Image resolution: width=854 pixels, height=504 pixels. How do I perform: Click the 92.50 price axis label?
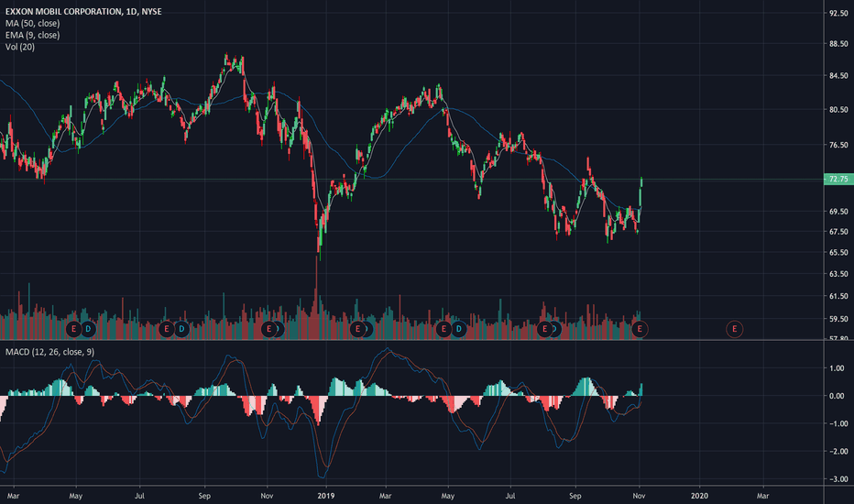(x=838, y=13)
